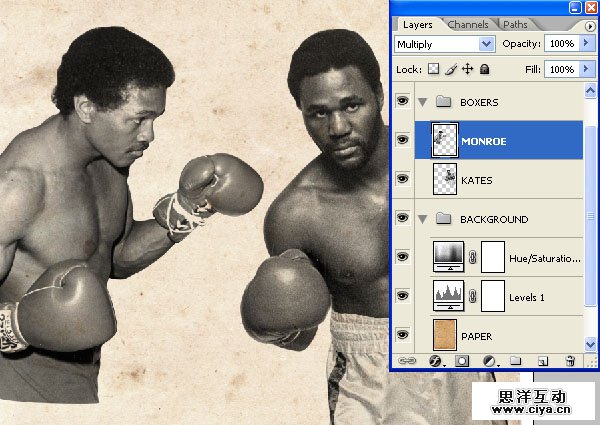Click the Link layers chain icon
Screen dimensions: 600x425
408,360
